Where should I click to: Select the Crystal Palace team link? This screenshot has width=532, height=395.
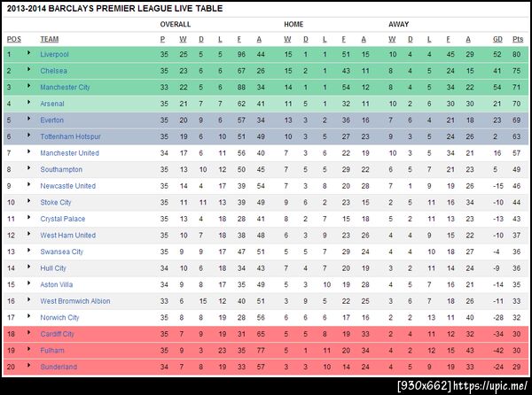coord(63,219)
